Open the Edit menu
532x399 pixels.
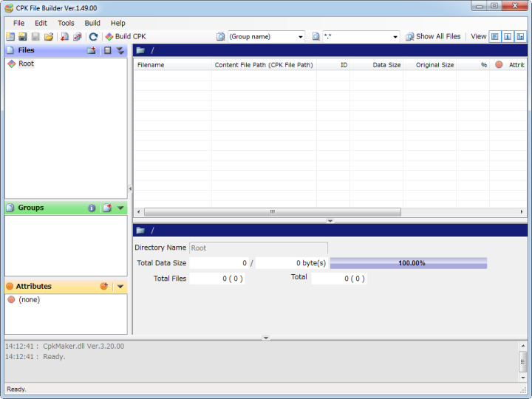[41, 23]
